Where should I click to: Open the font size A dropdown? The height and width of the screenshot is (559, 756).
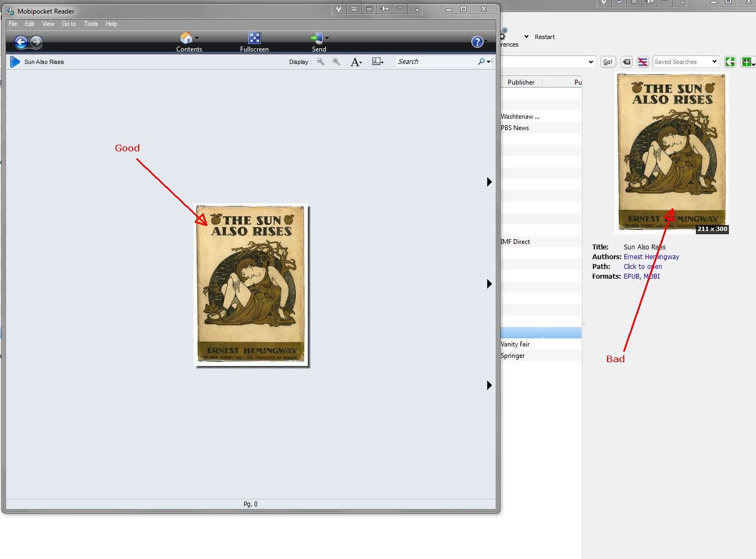point(356,62)
